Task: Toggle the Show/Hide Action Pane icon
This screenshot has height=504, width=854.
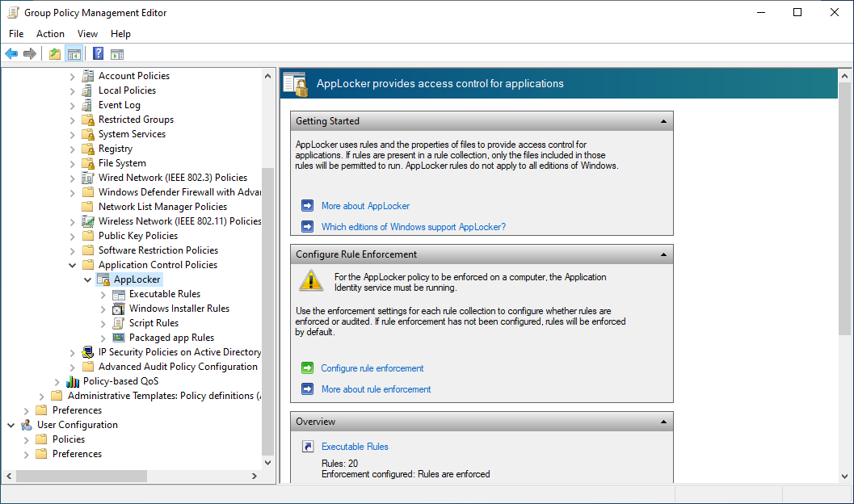Action: pos(117,53)
